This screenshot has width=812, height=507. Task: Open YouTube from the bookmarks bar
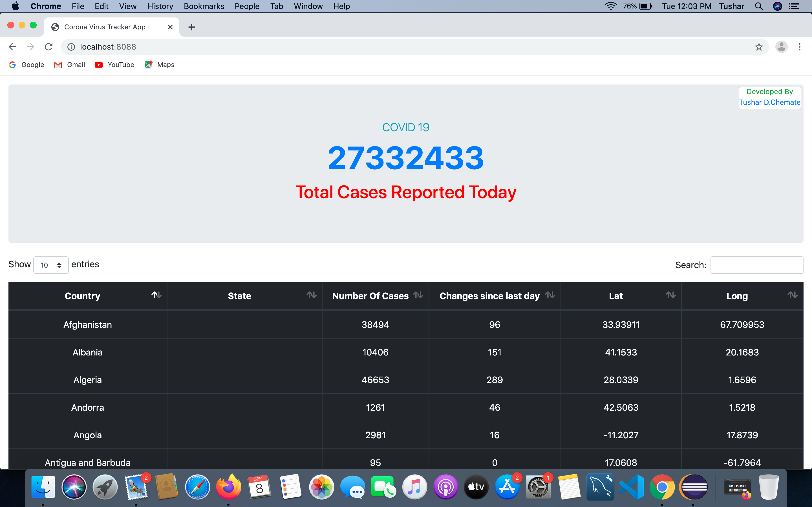(x=114, y=65)
